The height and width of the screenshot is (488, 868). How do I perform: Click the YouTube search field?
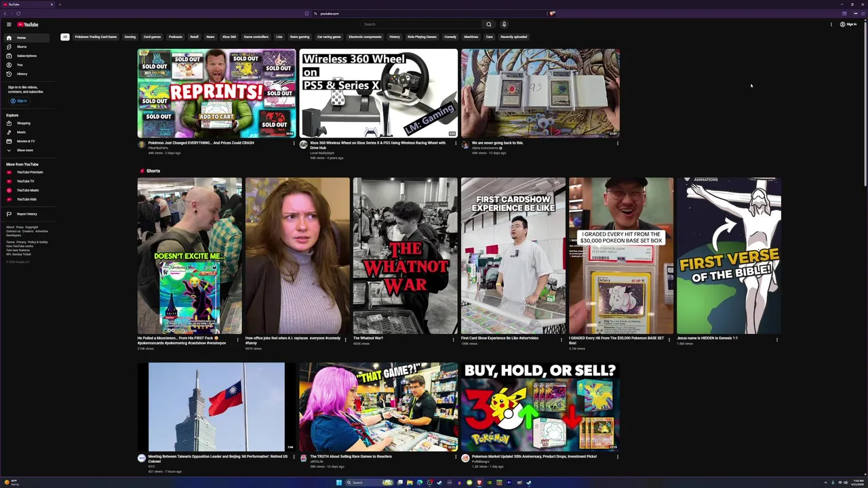tap(420, 24)
